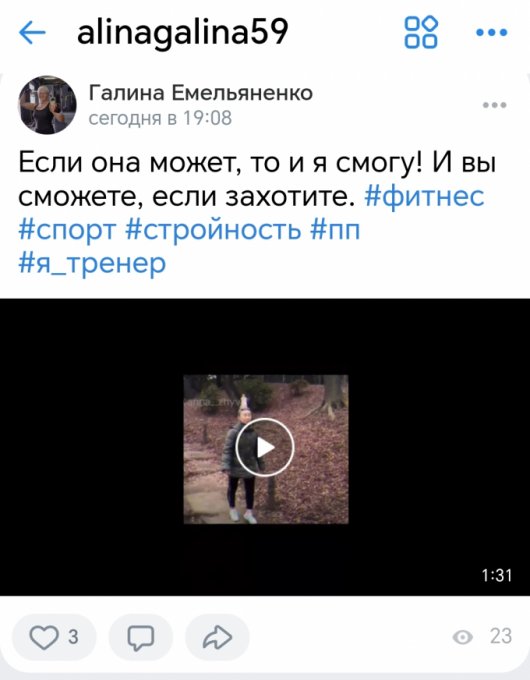Open hashtag #я_тренер
Viewport: 530px width, 680px height.
coord(92,263)
